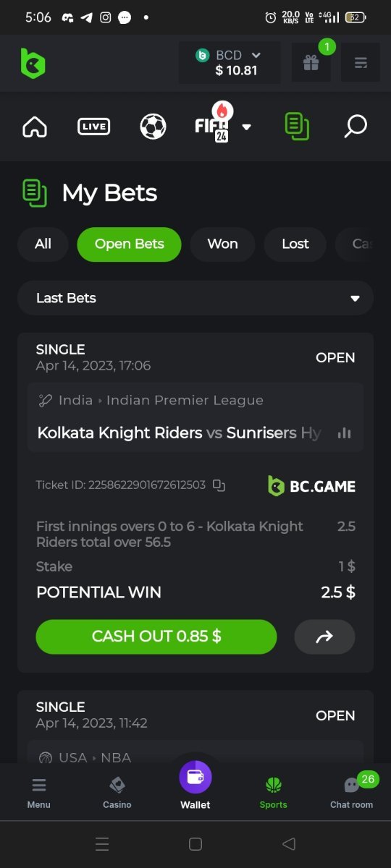Select the soccer ball icon
Screen dimensions: 391x868
point(153,127)
